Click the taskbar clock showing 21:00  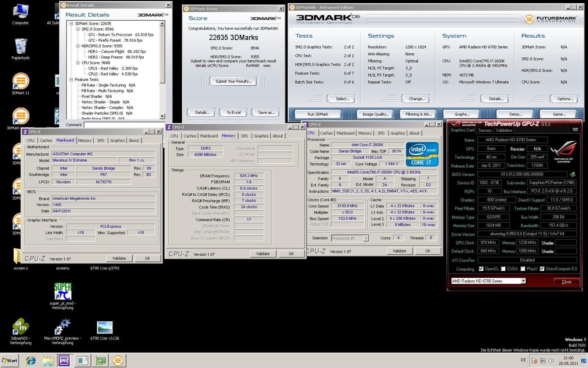568,358
